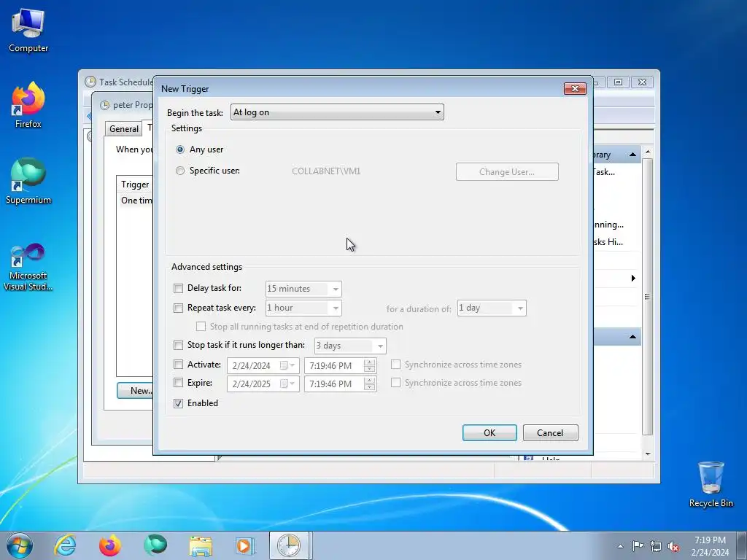This screenshot has width=747, height=560.
Task: Open the Recycle Bin on the desktop
Action: (x=711, y=484)
